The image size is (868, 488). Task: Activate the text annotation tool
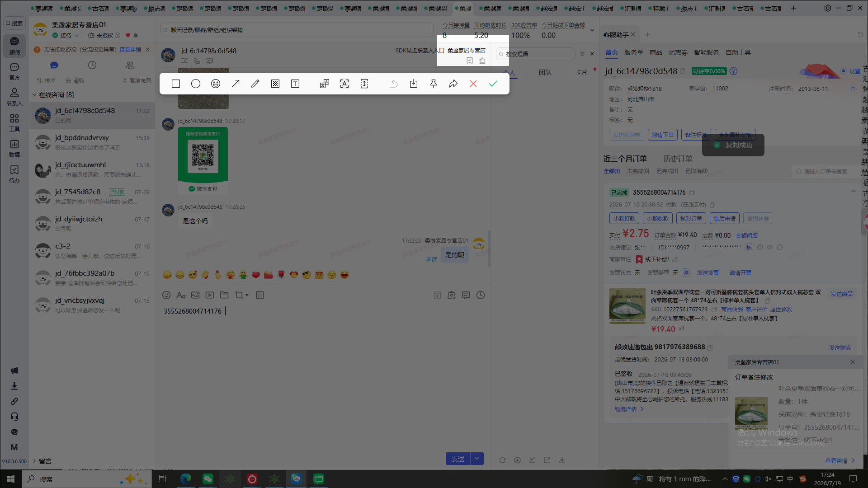point(295,84)
